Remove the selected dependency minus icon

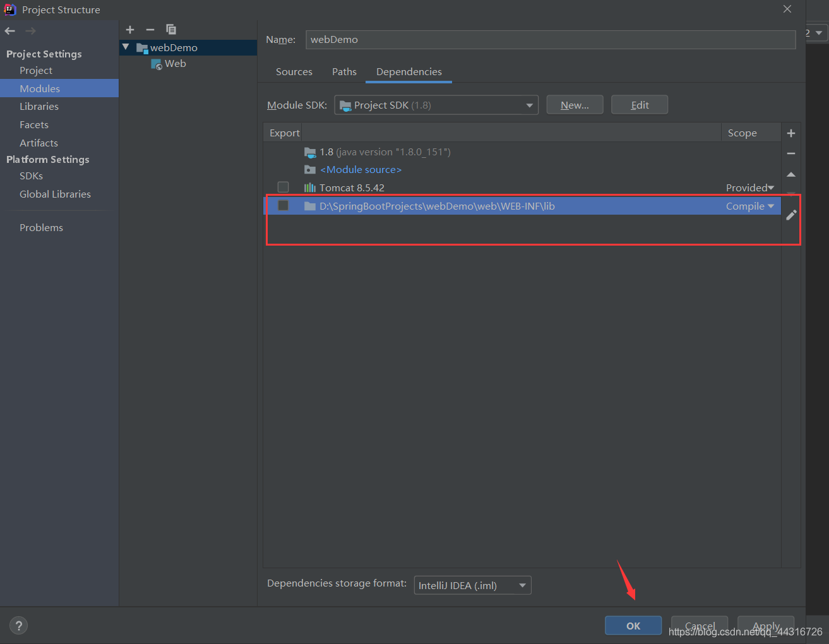(791, 153)
